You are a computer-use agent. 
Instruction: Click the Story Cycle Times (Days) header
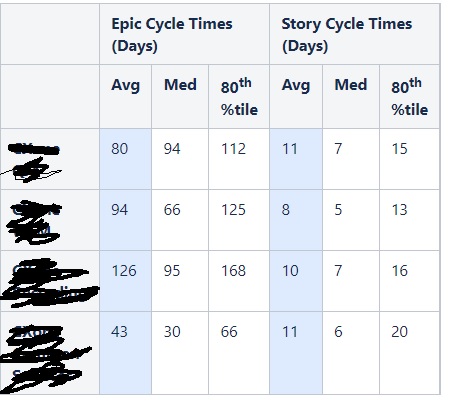(x=347, y=35)
